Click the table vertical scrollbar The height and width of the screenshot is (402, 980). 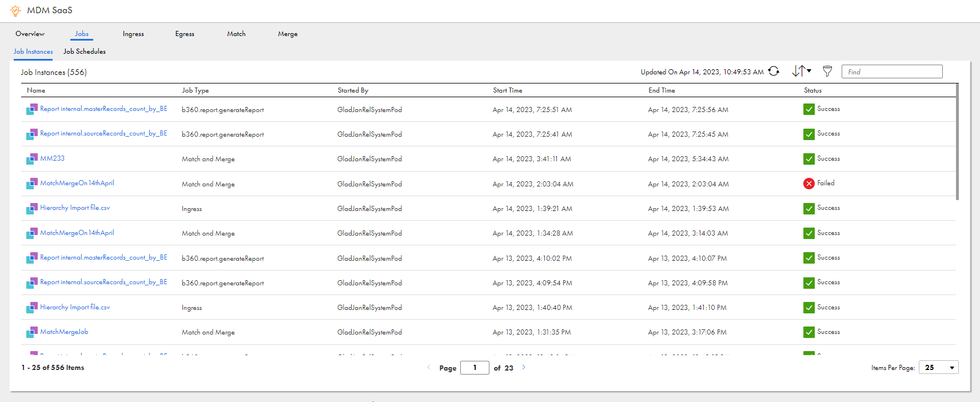tap(957, 142)
